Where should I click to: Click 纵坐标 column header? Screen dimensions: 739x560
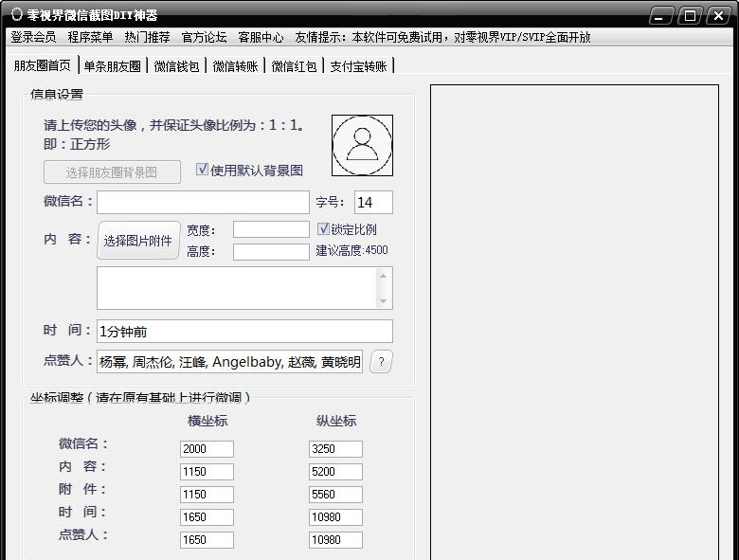[x=336, y=421]
